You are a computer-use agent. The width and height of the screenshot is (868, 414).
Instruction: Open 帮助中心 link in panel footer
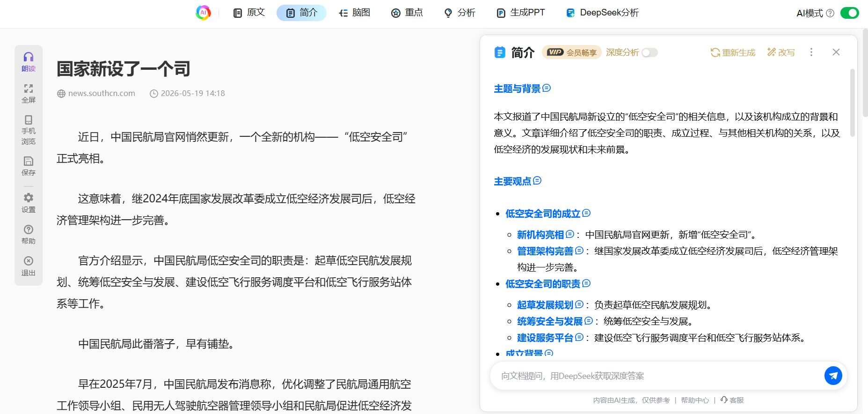tap(695, 400)
